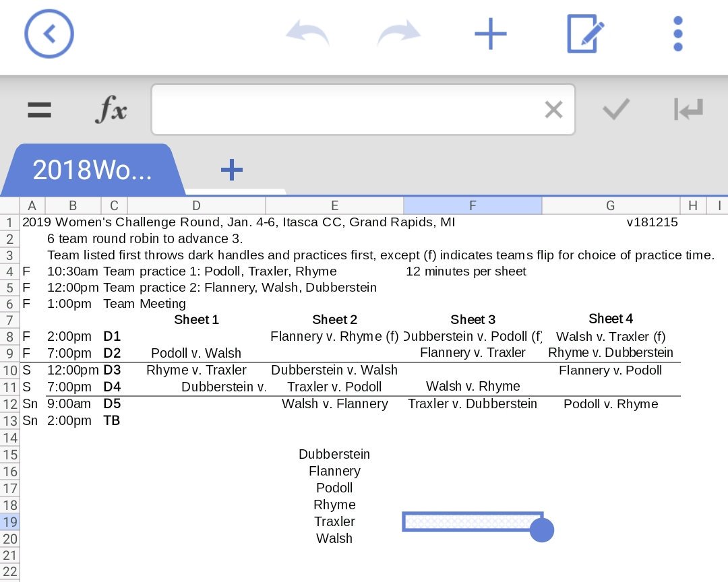Click 'Dubberstein' in the row 15 list
This screenshot has height=582, width=728.
(334, 455)
